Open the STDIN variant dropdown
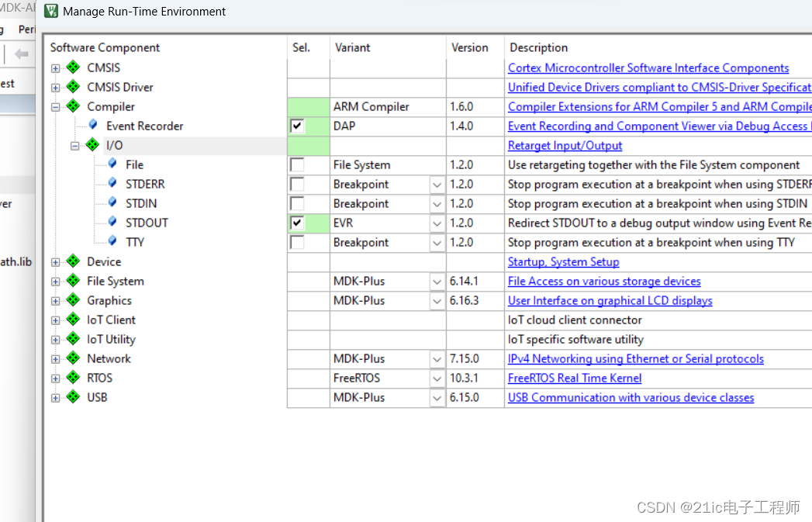812x522 pixels. [x=437, y=204]
